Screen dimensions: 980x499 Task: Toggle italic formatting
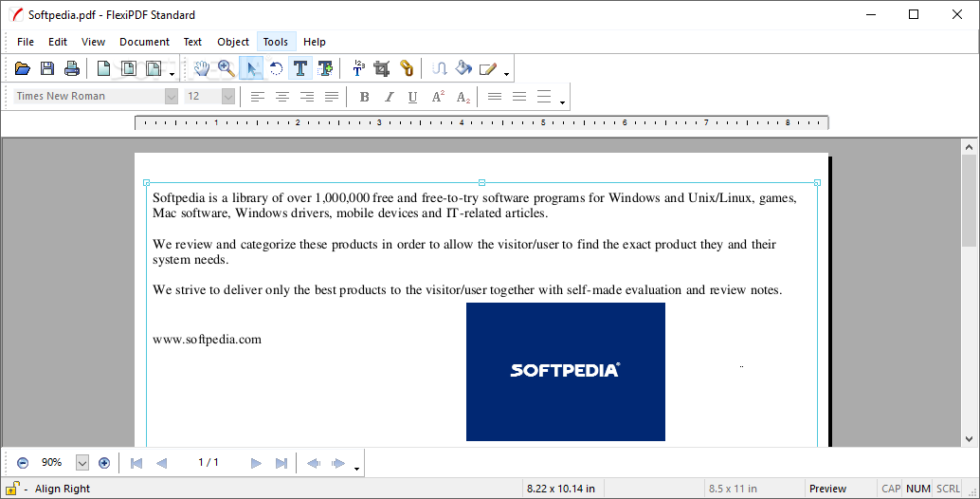(x=389, y=97)
